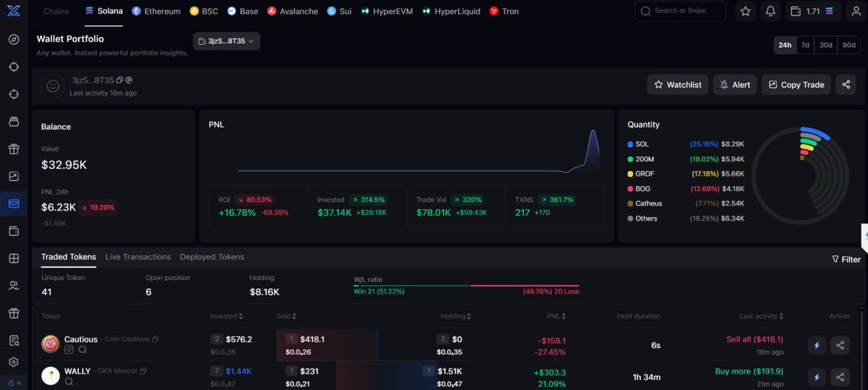Screen dimensions: 868x390
Task: Switch to the Base chain tab
Action: pos(242,12)
